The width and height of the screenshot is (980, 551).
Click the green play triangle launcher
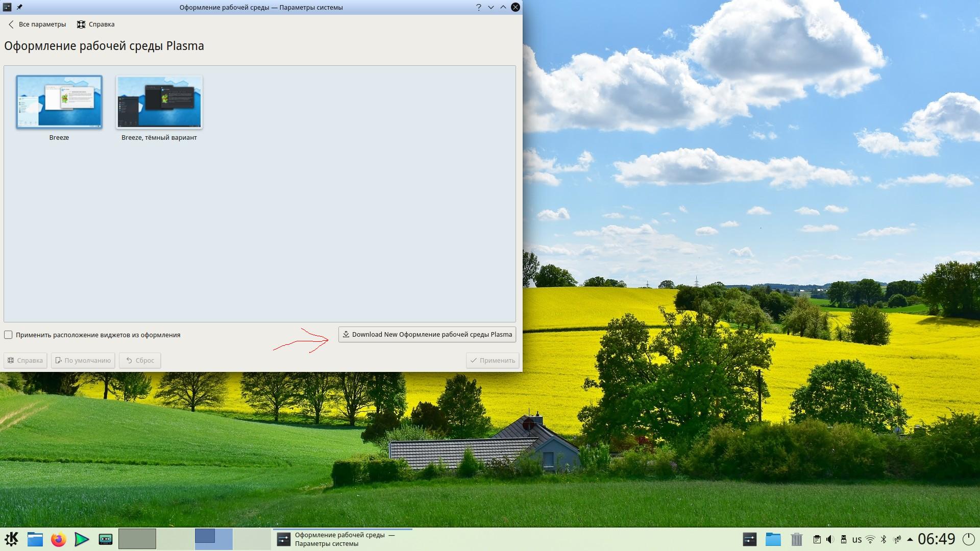pos(82,539)
